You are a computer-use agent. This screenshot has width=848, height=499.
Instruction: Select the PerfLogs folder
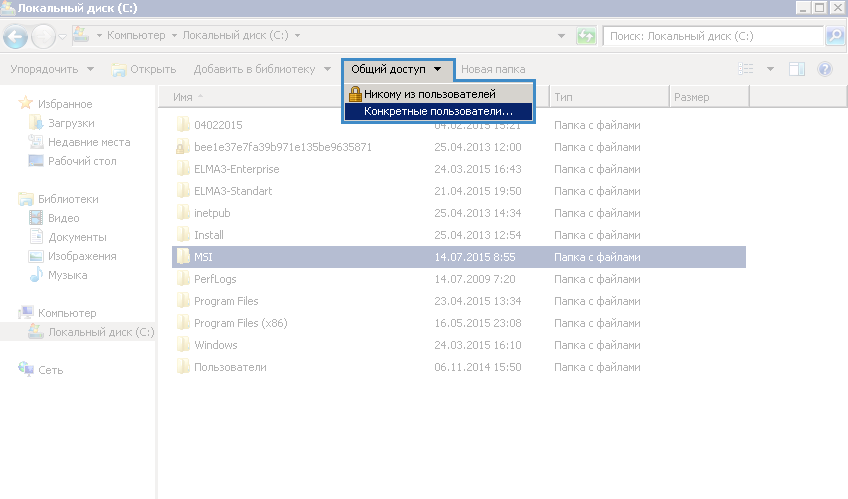click(215, 279)
